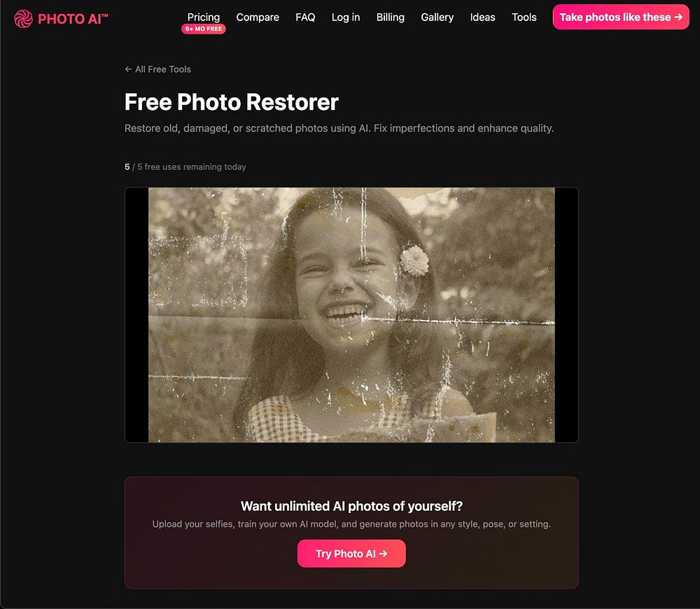Click the free uses remaining counter
Image resolution: width=700 pixels, height=609 pixels.
point(185,167)
